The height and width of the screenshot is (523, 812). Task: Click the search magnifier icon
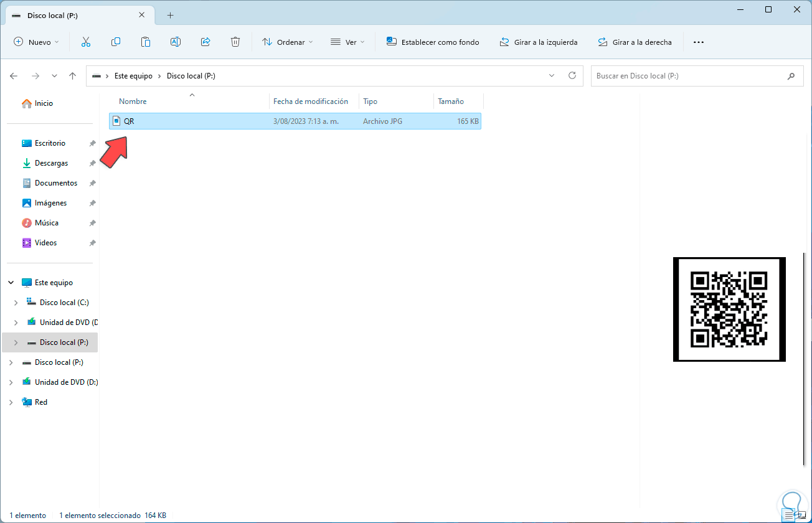click(x=791, y=76)
